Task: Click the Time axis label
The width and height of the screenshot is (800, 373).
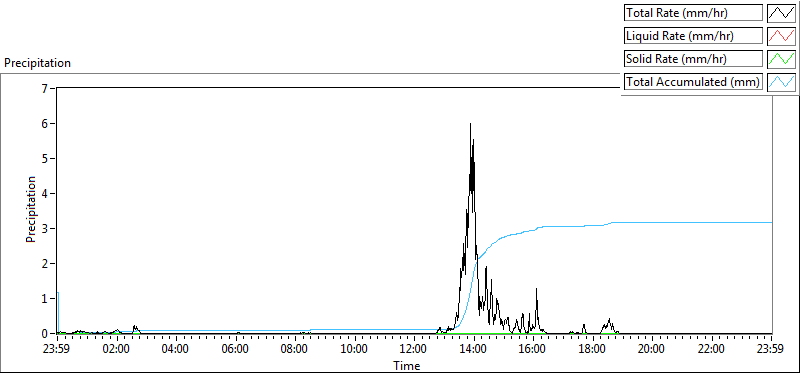Action: pos(407,366)
